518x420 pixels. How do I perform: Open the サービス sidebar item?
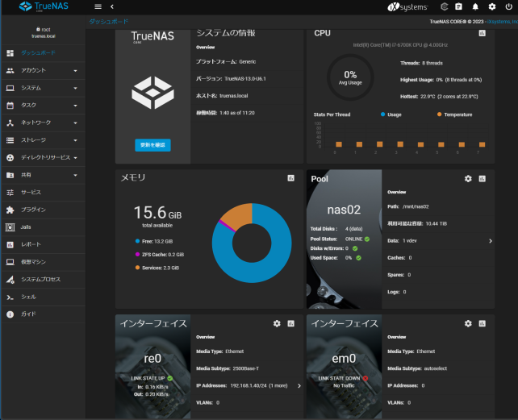[43, 192]
